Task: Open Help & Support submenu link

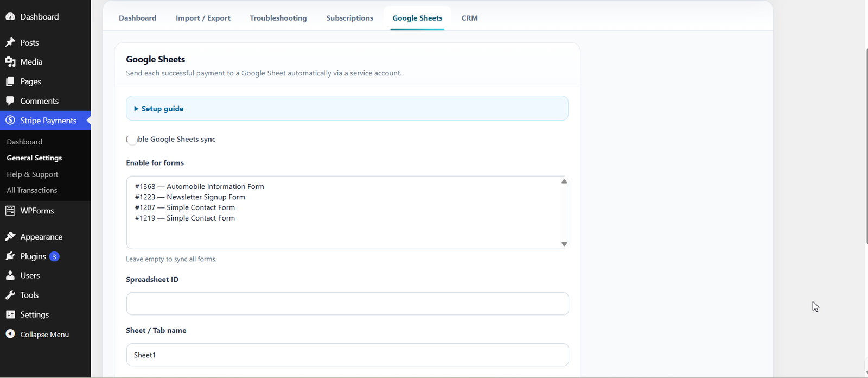Action: 33,174
